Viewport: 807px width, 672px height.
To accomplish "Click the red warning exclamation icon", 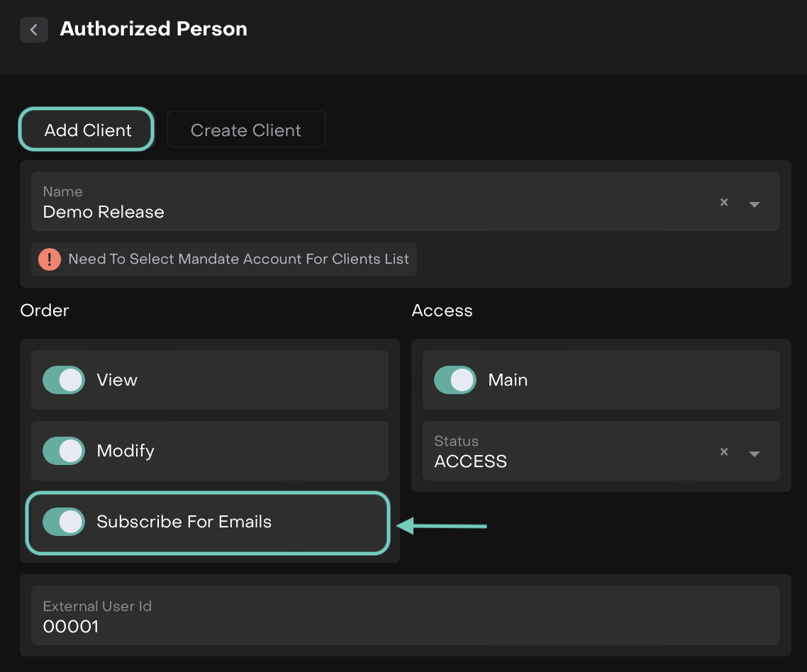I will (x=50, y=259).
